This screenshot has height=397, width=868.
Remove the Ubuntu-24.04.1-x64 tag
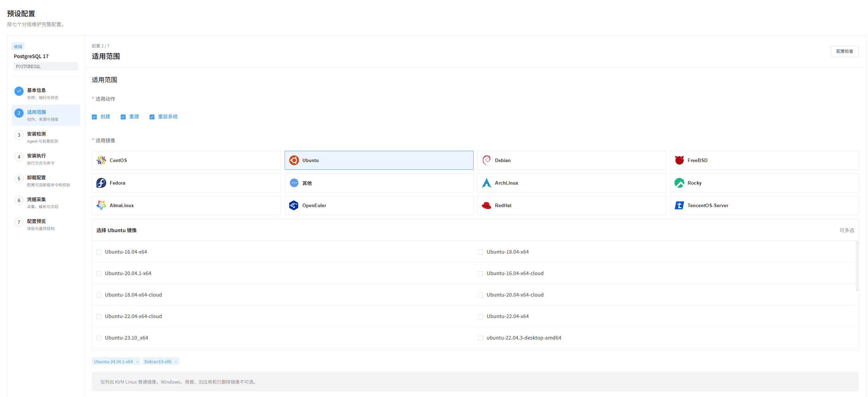tap(137, 362)
